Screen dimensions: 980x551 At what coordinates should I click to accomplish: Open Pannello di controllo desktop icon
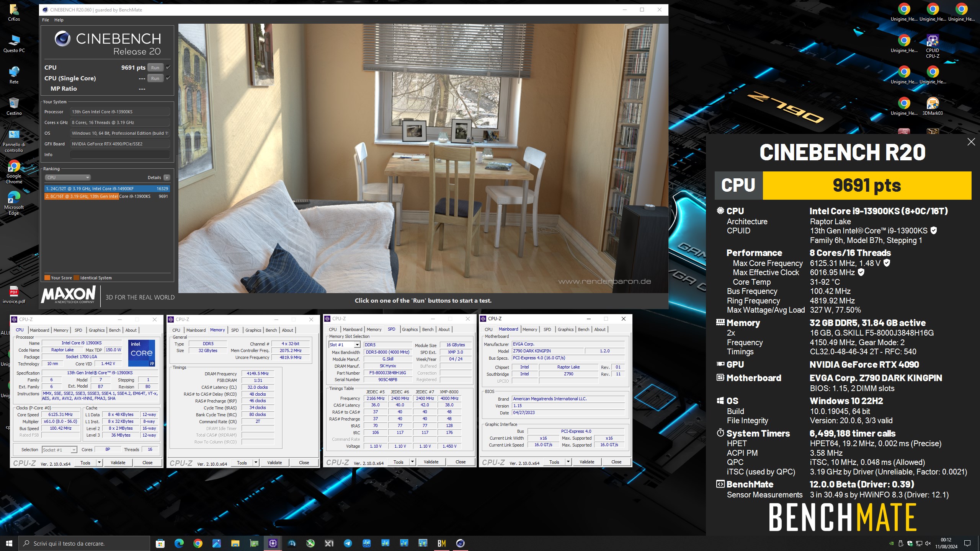(14, 141)
